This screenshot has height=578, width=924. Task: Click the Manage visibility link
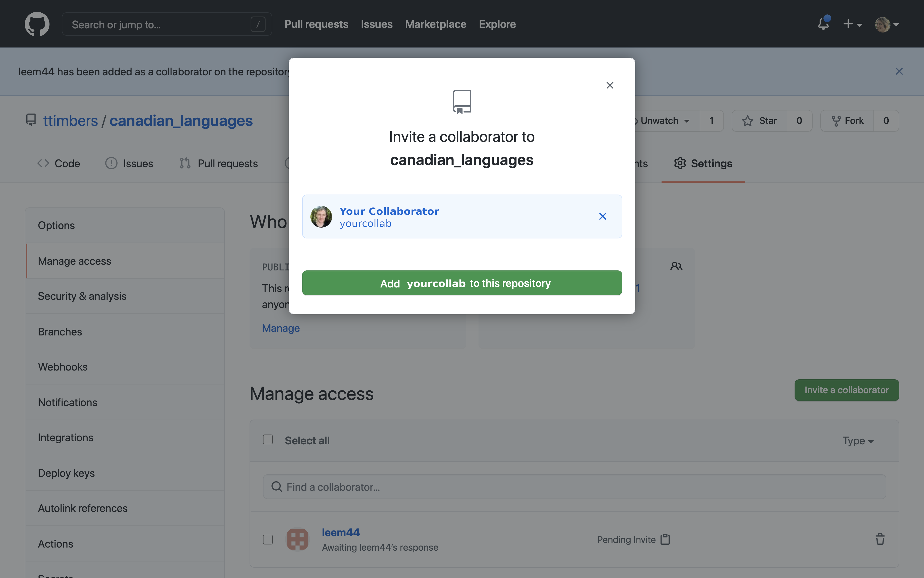[x=281, y=328]
